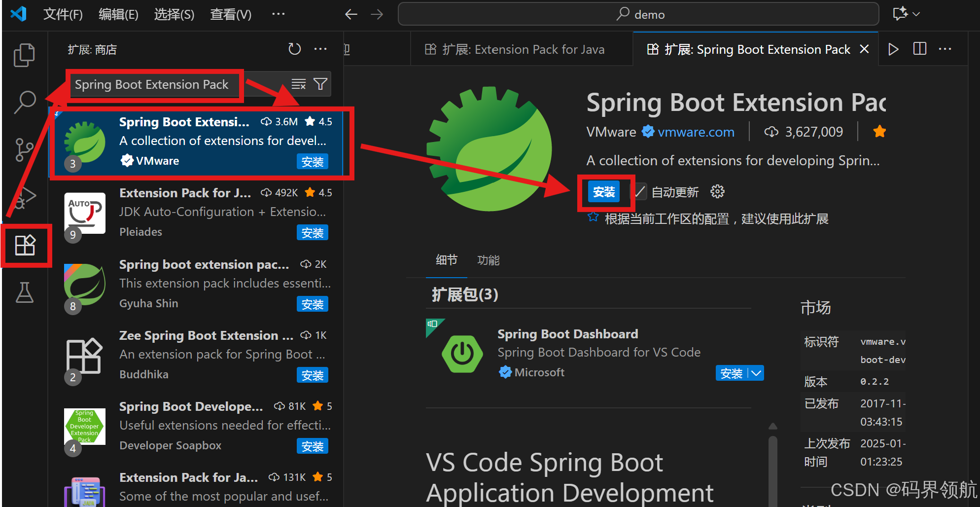Screen dimensions: 980x507
Task: Click the VMware publisher name on details page
Action: tap(611, 132)
